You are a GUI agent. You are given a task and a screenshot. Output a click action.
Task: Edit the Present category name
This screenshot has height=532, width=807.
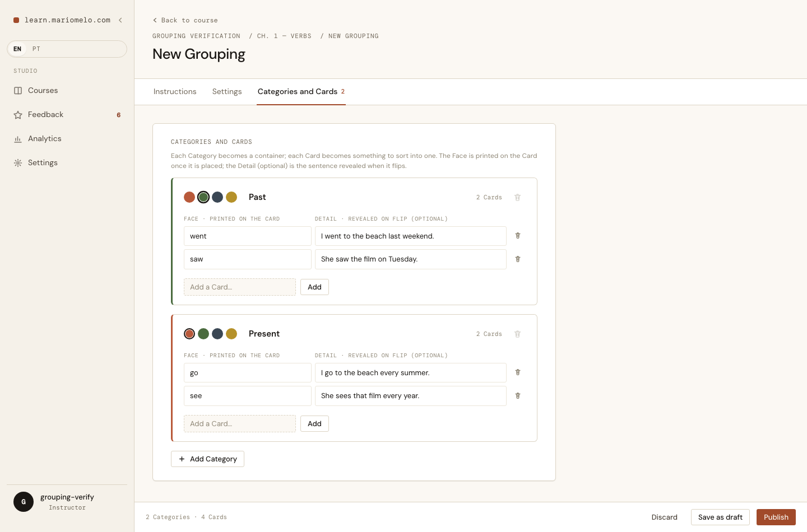pos(264,334)
